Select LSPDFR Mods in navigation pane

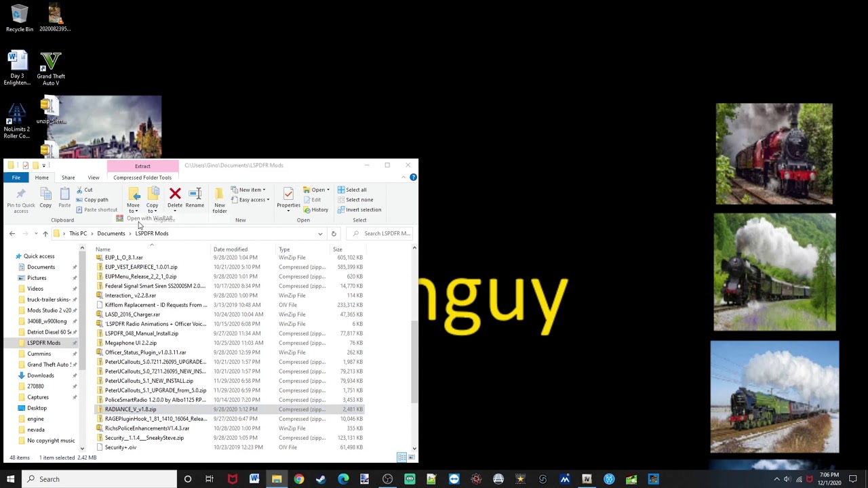[43, 343]
